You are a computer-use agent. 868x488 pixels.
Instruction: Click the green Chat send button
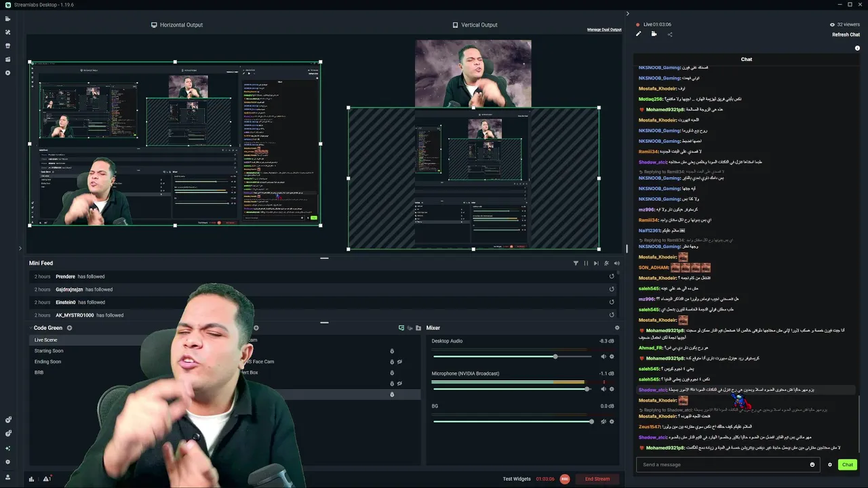coord(847,465)
